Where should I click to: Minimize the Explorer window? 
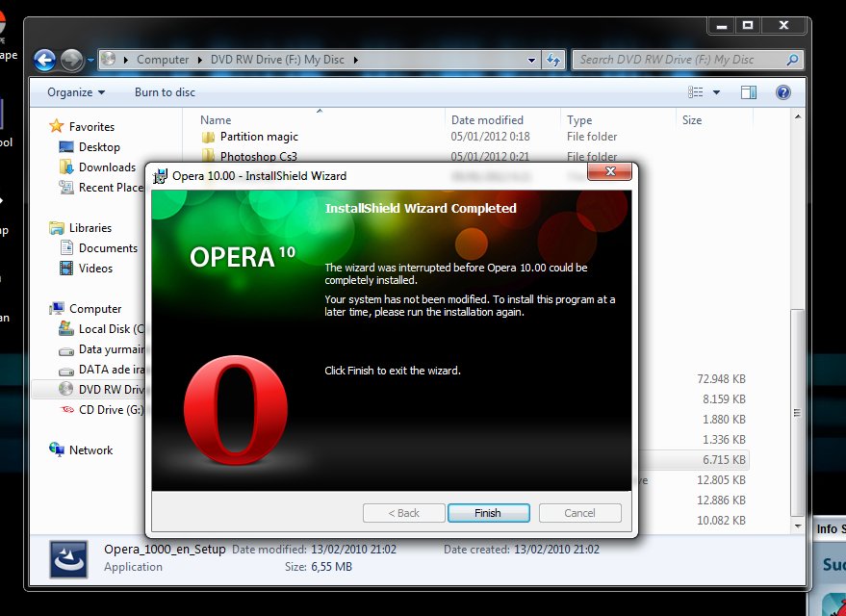722,25
